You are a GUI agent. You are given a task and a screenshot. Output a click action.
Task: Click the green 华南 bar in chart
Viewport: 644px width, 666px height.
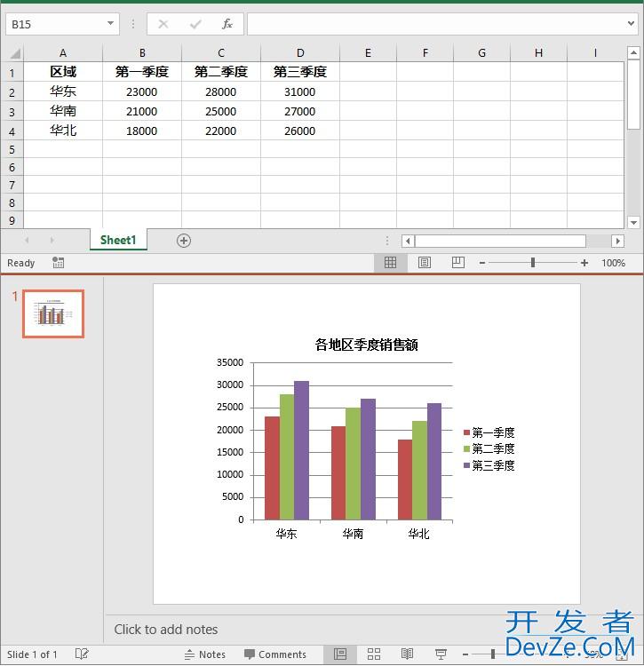pyautogui.click(x=354, y=464)
